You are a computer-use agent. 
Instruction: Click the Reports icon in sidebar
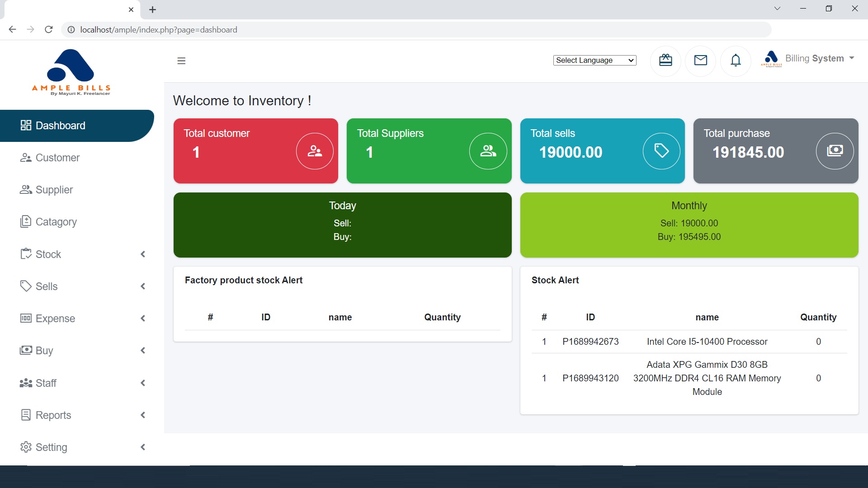(26, 415)
